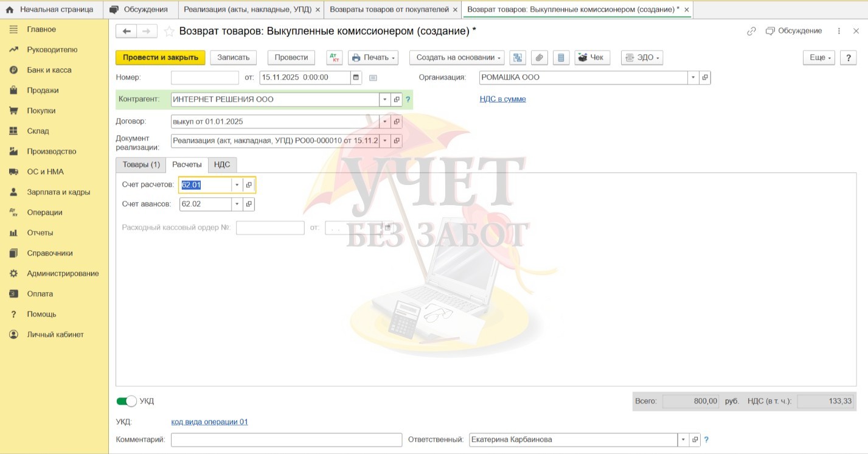Click the paperclip attached files icon

[539, 58]
